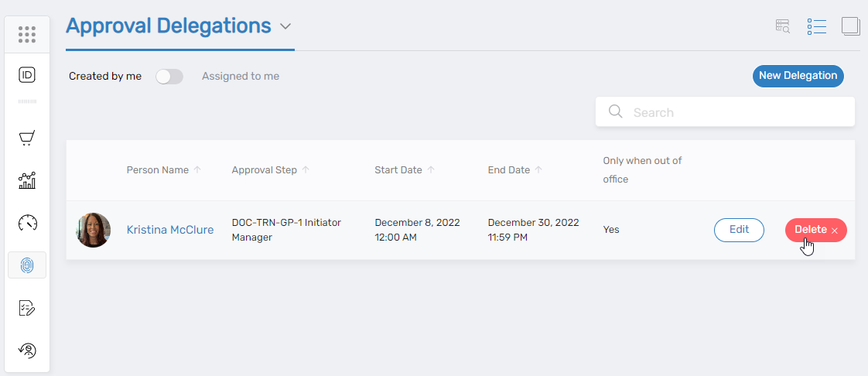
Task: Click the speedometer dashboard sidebar icon
Action: coord(27,224)
